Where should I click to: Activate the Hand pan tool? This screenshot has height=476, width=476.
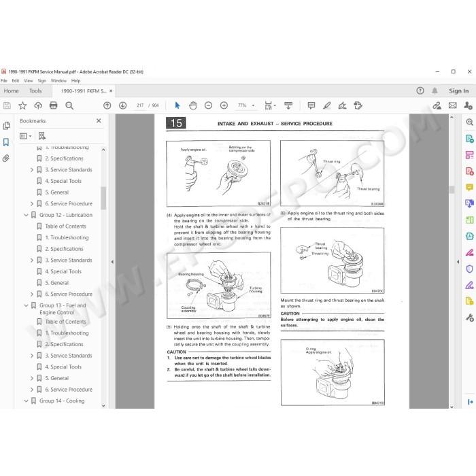click(192, 105)
